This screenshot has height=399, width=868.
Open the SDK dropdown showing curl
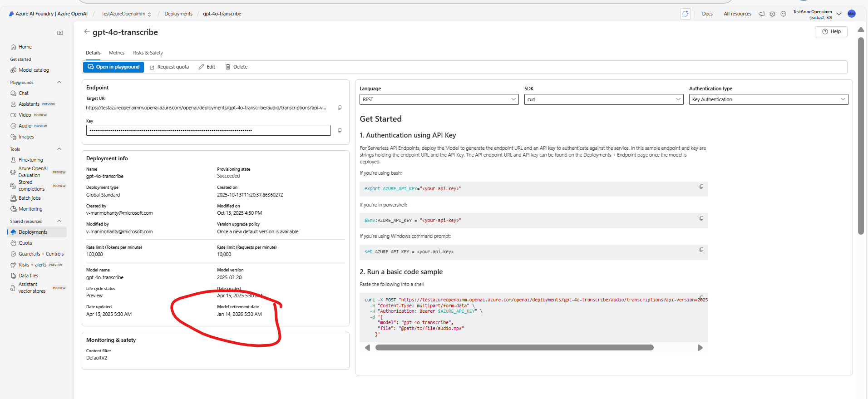[x=604, y=99]
